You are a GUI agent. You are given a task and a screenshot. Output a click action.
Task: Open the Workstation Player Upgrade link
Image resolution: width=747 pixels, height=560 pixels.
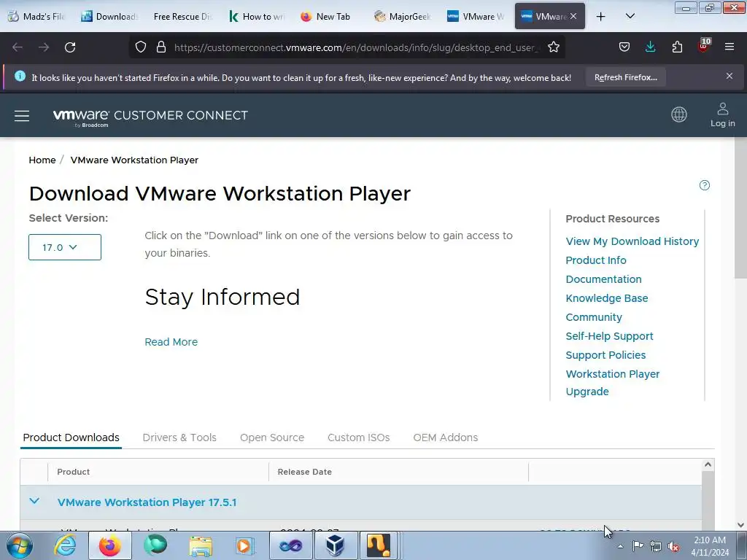pos(612,383)
